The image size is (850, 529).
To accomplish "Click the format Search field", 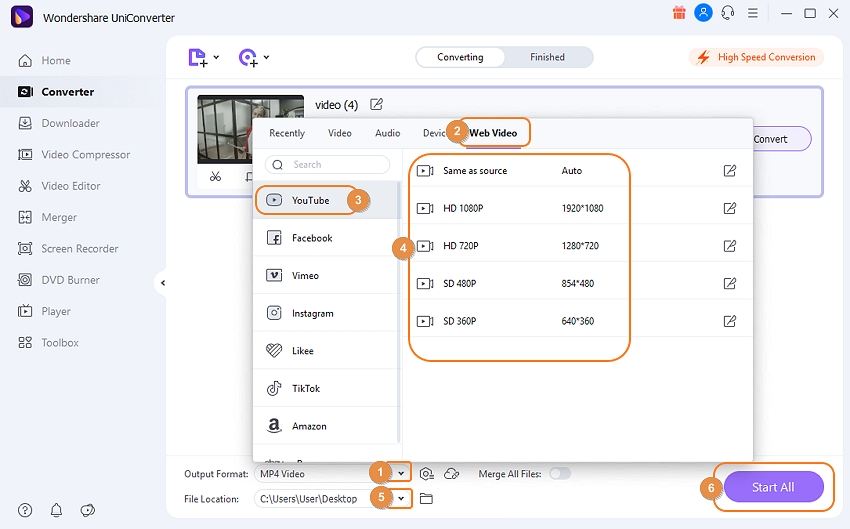I will click(x=327, y=164).
